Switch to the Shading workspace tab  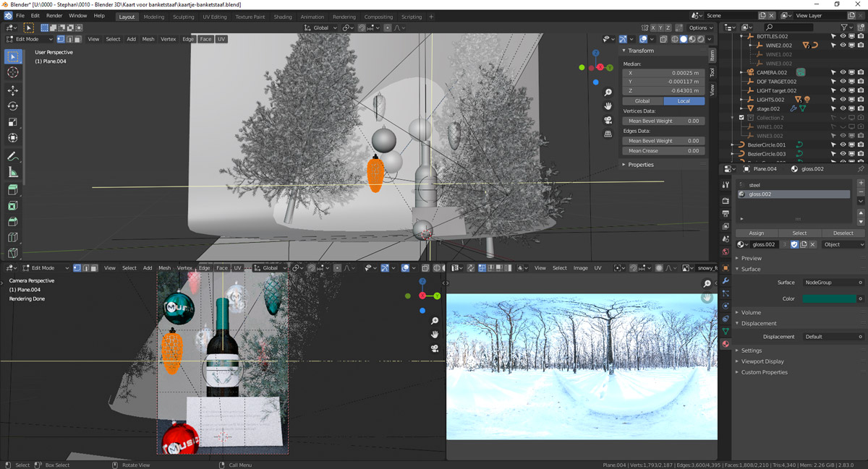coord(283,17)
